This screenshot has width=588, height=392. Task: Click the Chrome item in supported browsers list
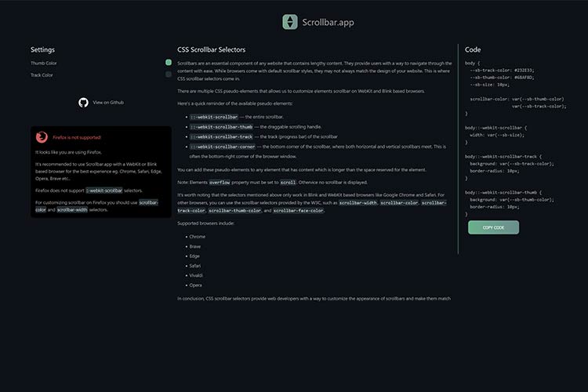(x=197, y=236)
